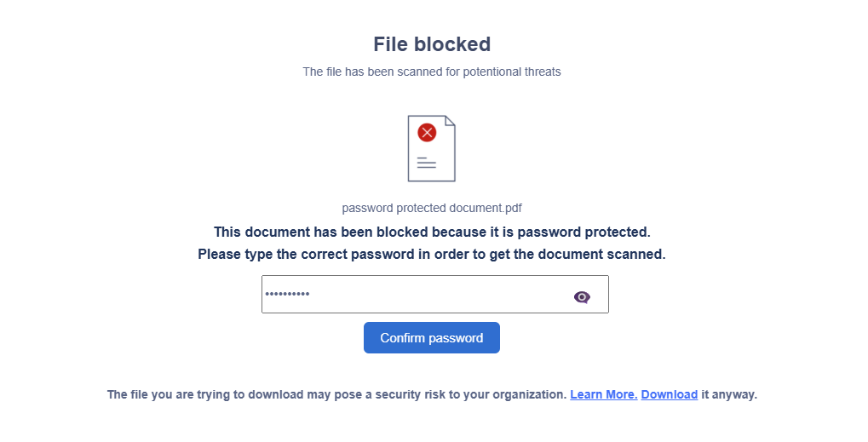Toggle password visibility with the eye icon
The image size is (868, 442).
click(x=582, y=296)
